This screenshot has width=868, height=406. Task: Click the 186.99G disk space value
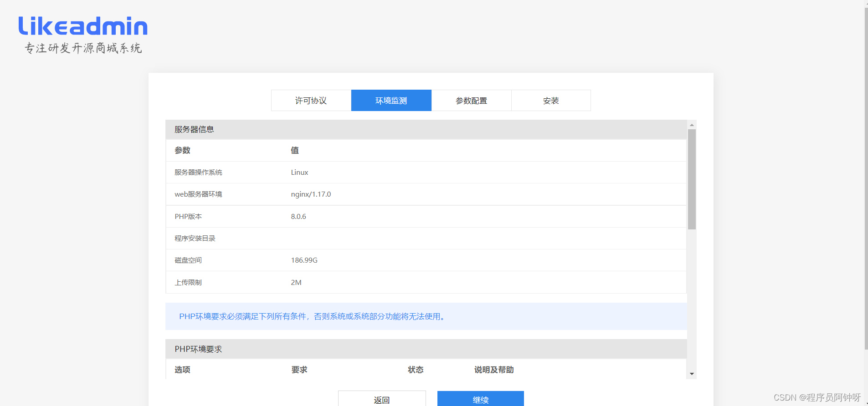point(304,260)
